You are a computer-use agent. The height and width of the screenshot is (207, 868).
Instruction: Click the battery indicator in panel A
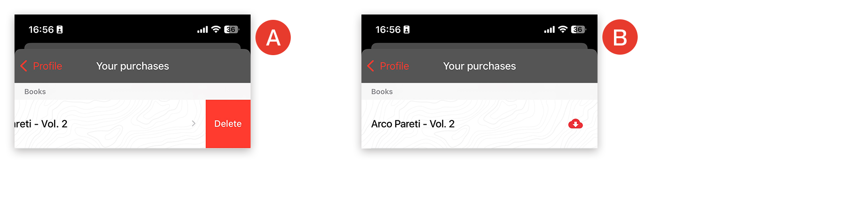pos(231,30)
